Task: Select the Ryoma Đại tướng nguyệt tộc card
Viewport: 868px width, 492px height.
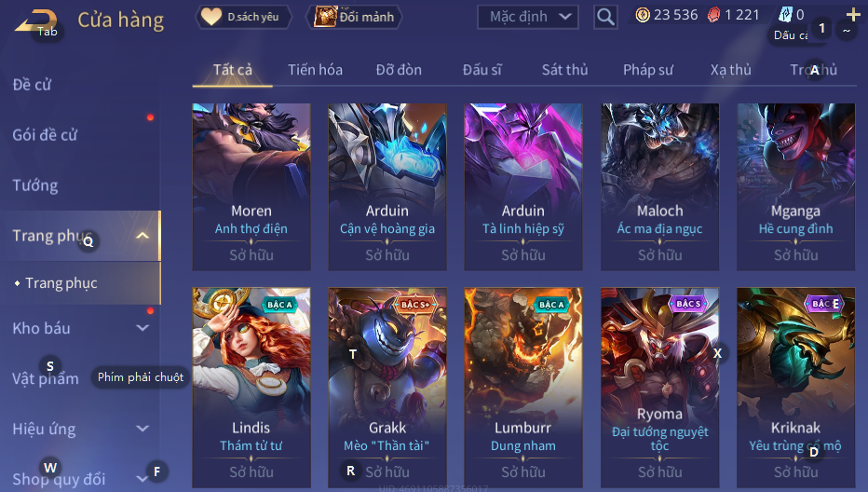Action: 660,388
